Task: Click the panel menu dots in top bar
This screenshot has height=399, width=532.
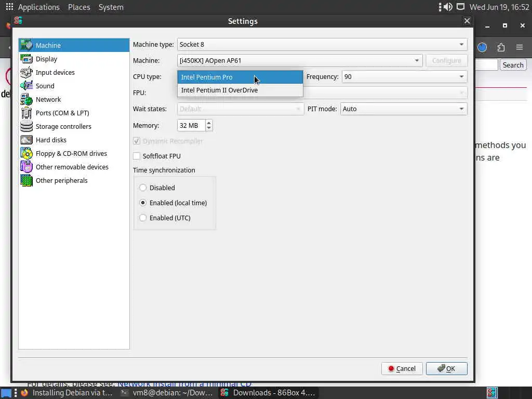Action: tap(440, 7)
